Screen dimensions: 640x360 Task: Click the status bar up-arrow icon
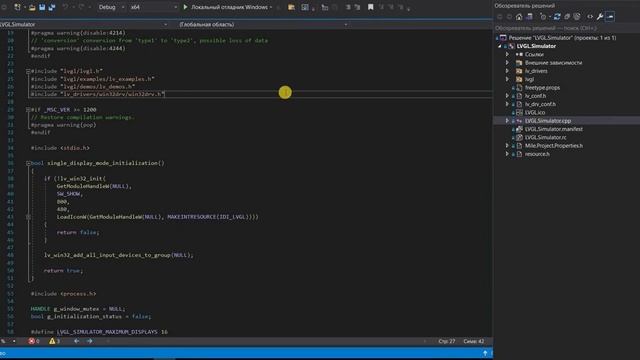tap(485, 353)
